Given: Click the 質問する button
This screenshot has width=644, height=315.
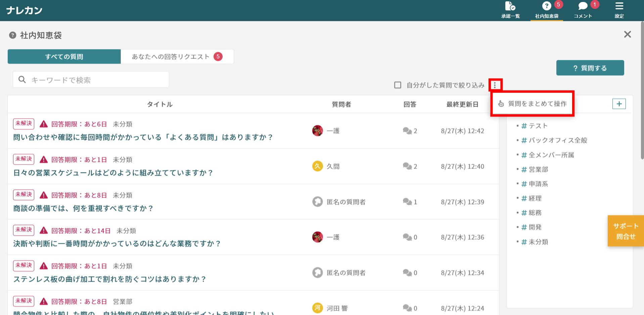Looking at the screenshot, I should 590,68.
